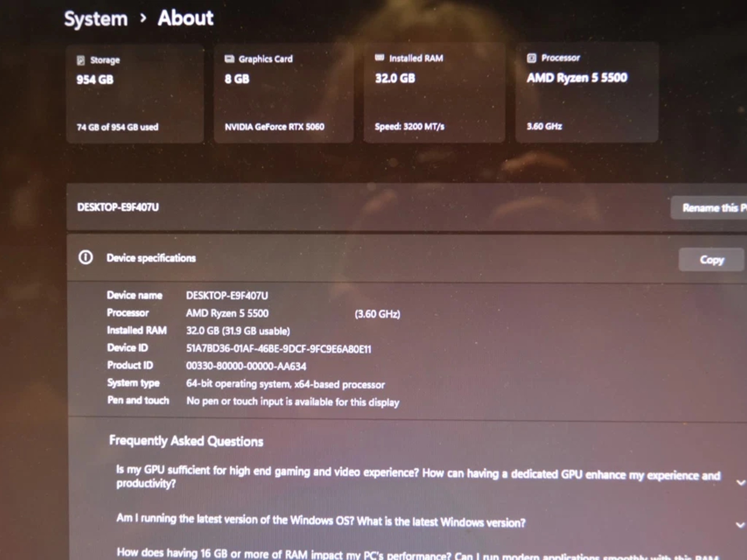The height and width of the screenshot is (560, 747).
Task: Click the Graphics Card icon
Action: 229,59
